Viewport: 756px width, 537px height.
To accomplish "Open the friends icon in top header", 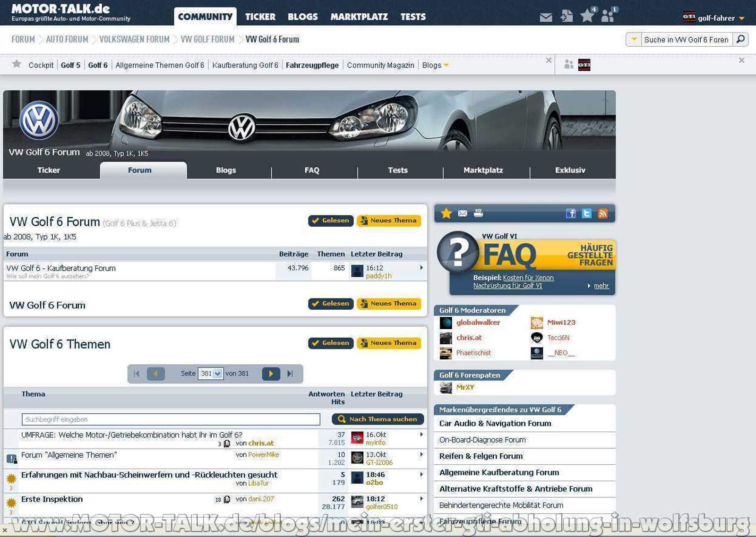I will click(608, 16).
